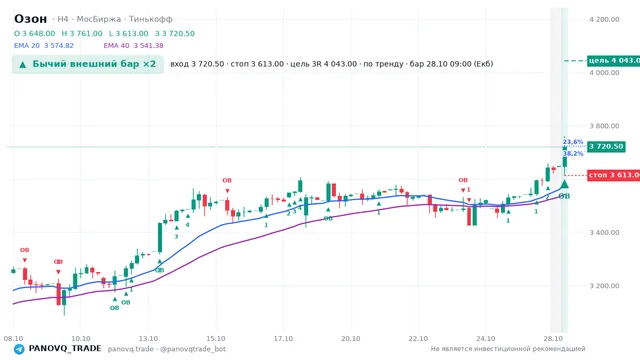Image resolution: width=640 pixels, height=360 pixels.
Task: Select the Бычий внешний бар ×2 badge
Action: point(88,64)
